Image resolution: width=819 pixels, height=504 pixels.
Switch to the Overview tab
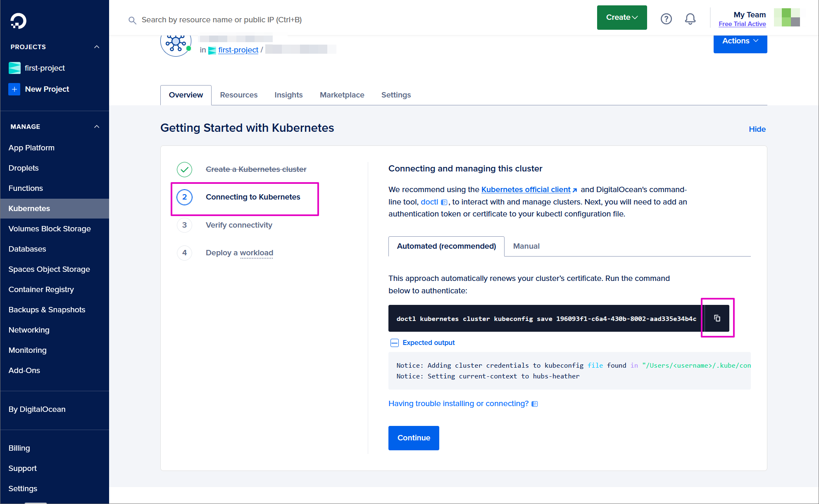[186, 95]
